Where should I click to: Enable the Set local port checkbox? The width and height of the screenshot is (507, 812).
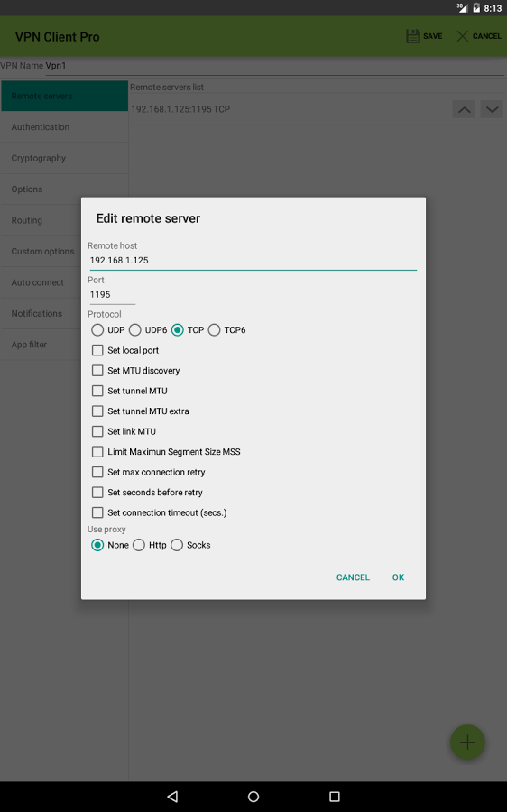point(97,350)
